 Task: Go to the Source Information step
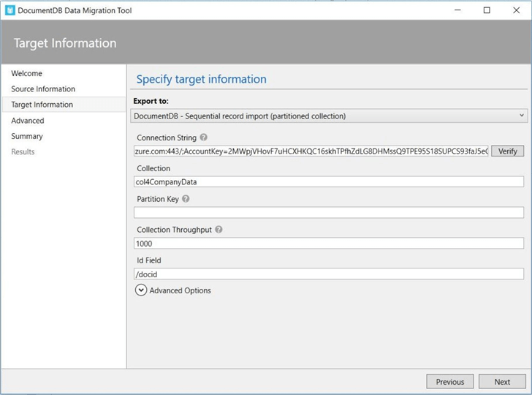click(x=43, y=89)
